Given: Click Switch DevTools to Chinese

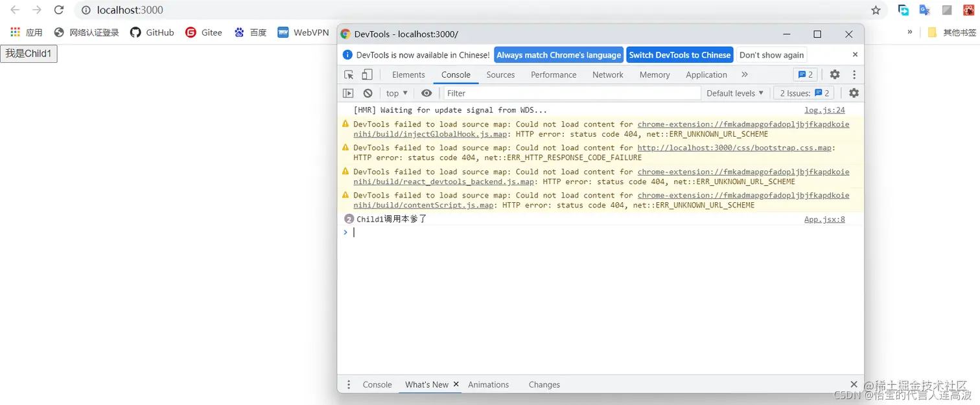Looking at the screenshot, I should point(679,55).
